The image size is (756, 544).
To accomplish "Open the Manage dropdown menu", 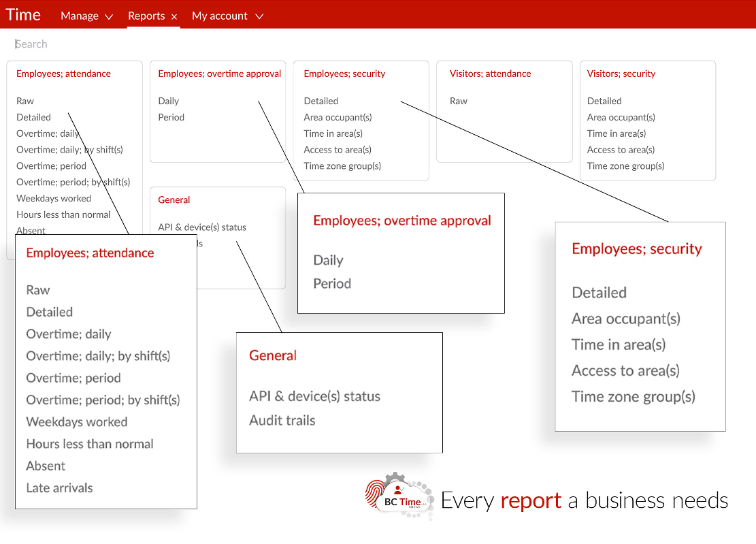I will coord(87,16).
